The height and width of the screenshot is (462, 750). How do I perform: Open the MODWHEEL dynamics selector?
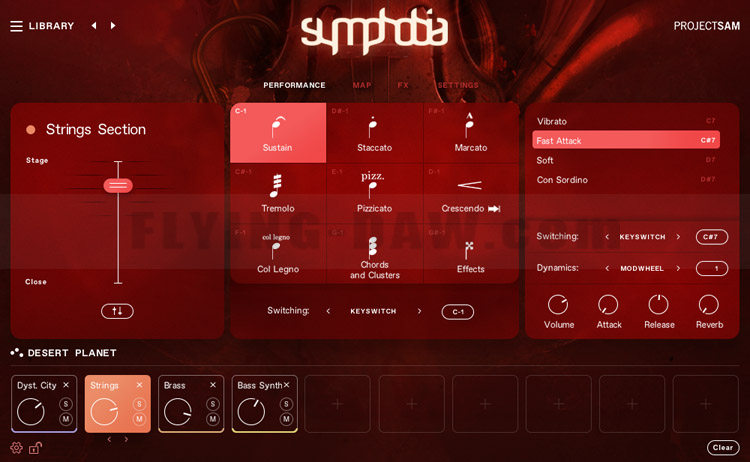pos(642,269)
